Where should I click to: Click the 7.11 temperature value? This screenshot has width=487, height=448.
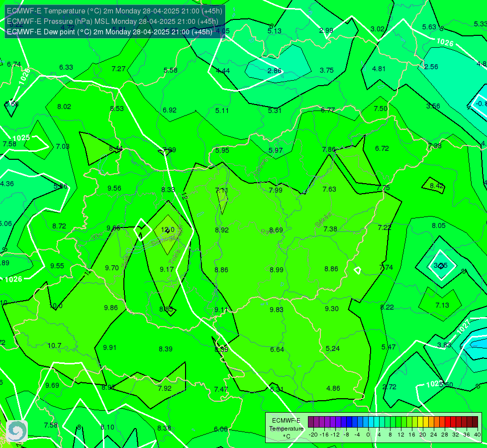(x=221, y=190)
